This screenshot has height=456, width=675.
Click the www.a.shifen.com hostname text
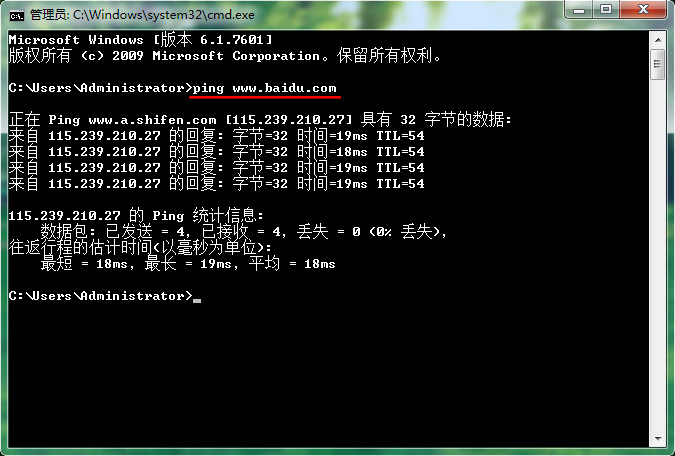point(152,120)
